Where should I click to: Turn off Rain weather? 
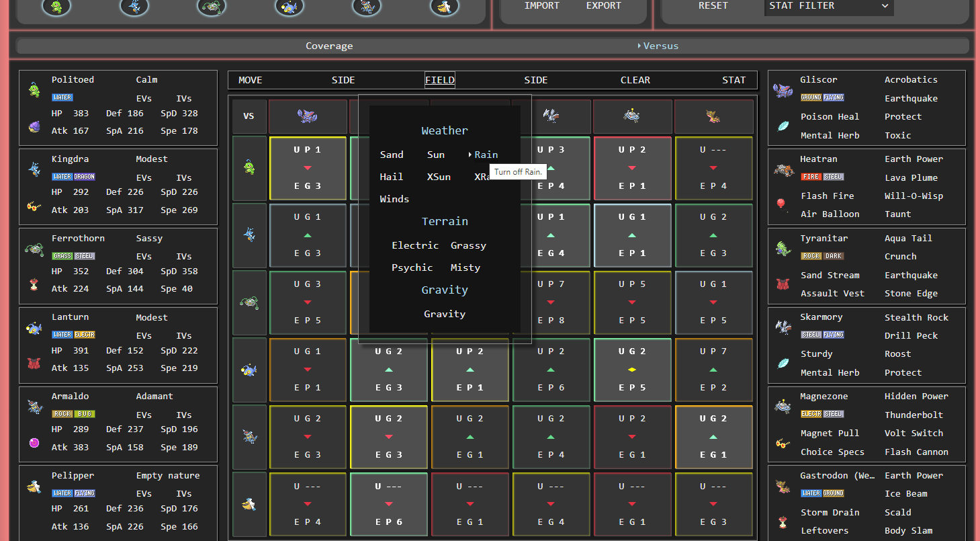click(486, 155)
